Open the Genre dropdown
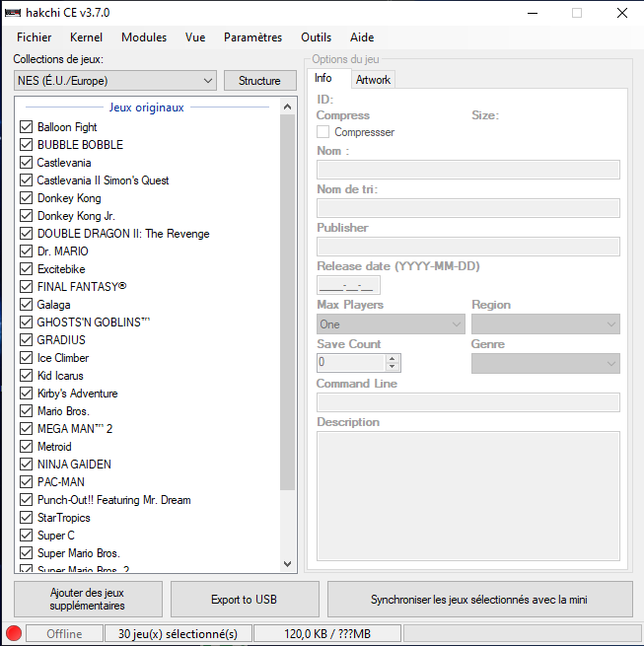This screenshot has height=646, width=644. tap(544, 364)
